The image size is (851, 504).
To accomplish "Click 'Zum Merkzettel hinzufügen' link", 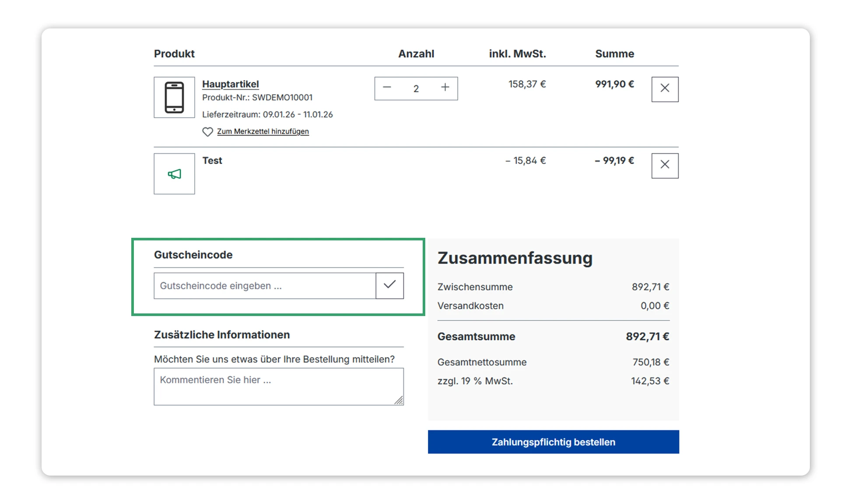I will pyautogui.click(x=263, y=132).
